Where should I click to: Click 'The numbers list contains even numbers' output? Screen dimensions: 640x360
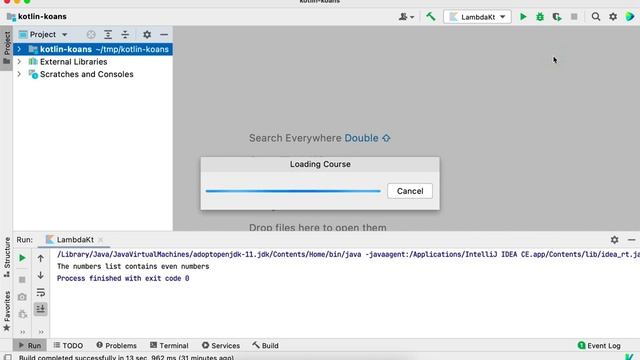[133, 266]
